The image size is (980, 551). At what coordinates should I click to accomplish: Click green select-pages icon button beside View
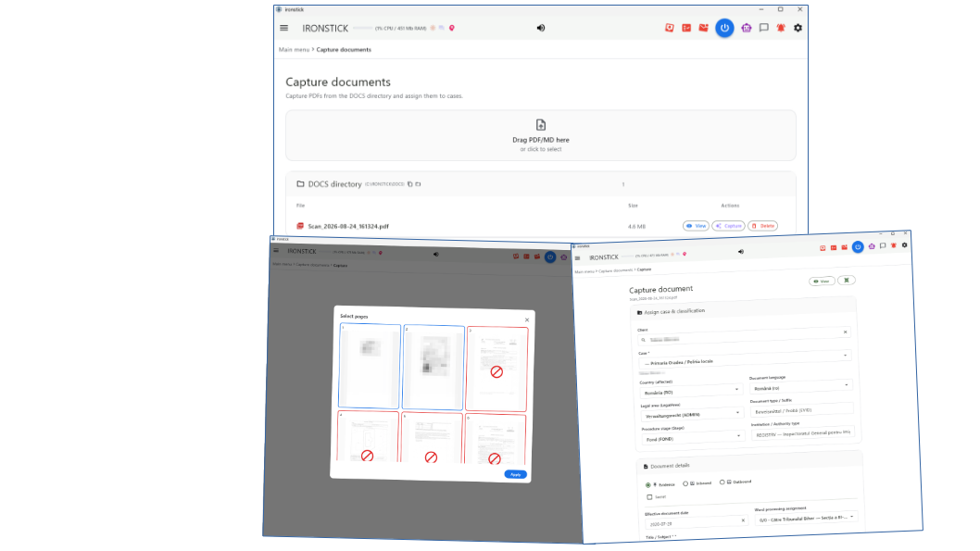[847, 281]
